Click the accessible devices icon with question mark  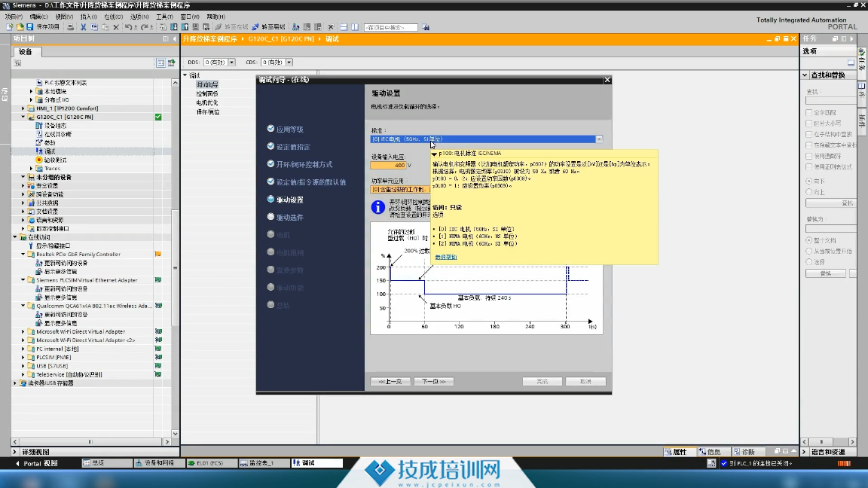click(x=296, y=26)
